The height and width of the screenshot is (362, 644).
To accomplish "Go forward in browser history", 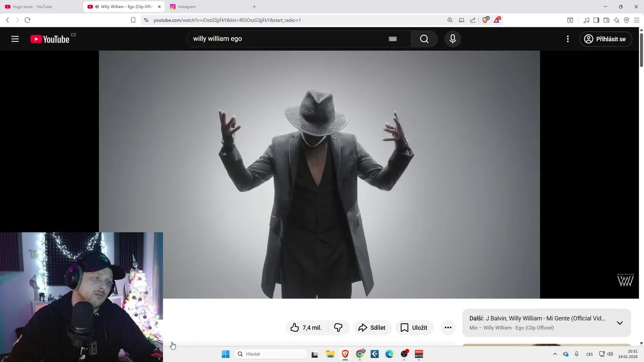I will point(17,20).
